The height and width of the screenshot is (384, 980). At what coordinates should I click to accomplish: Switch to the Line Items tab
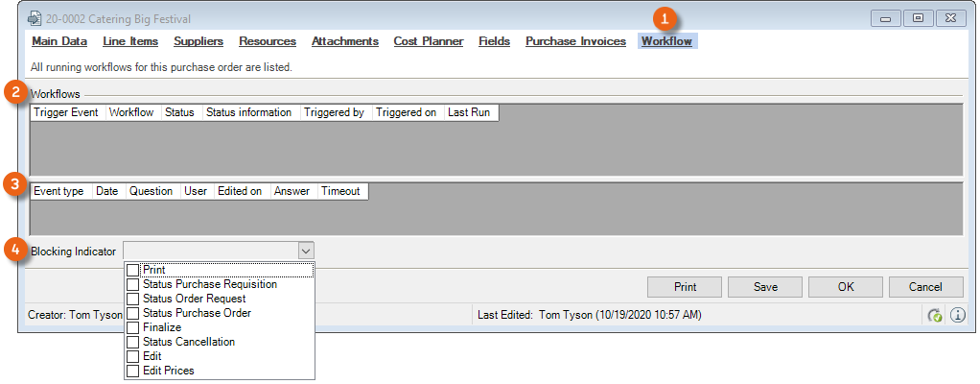click(x=130, y=41)
